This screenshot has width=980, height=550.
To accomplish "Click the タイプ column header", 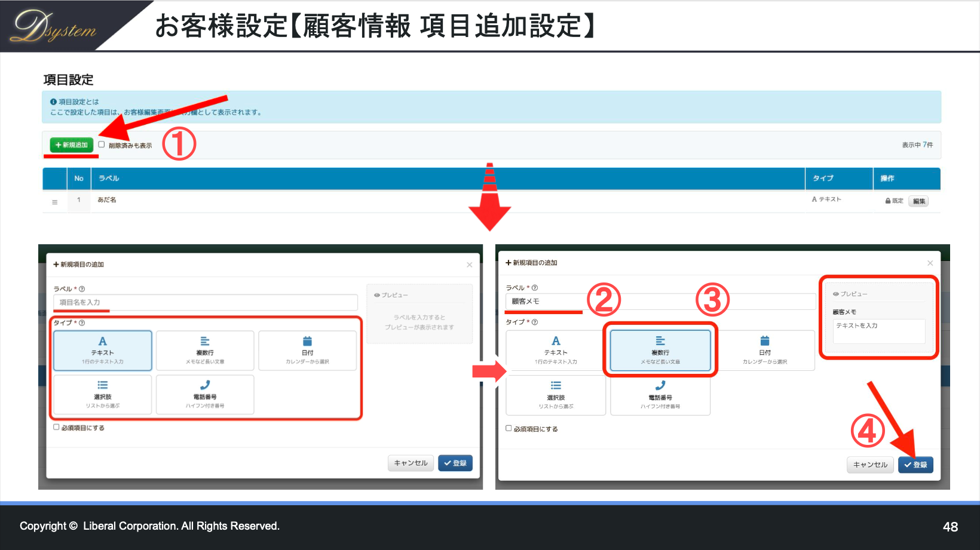I will pyautogui.click(x=823, y=179).
